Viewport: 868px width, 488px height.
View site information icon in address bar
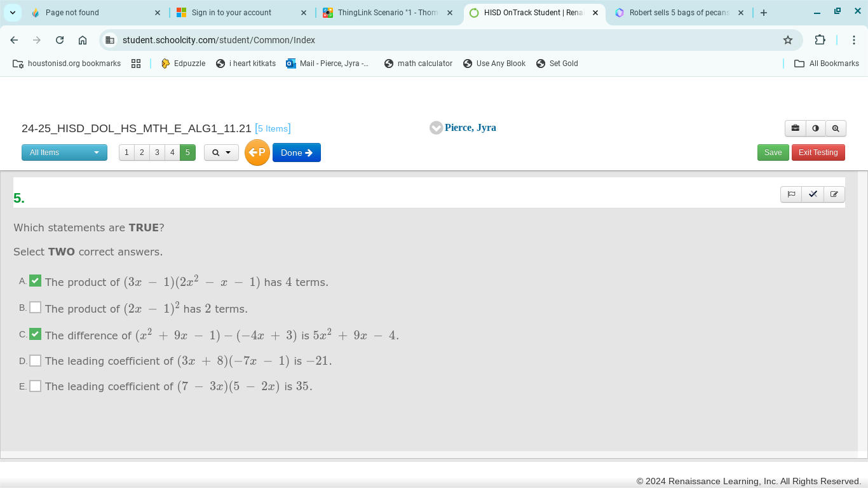(110, 40)
